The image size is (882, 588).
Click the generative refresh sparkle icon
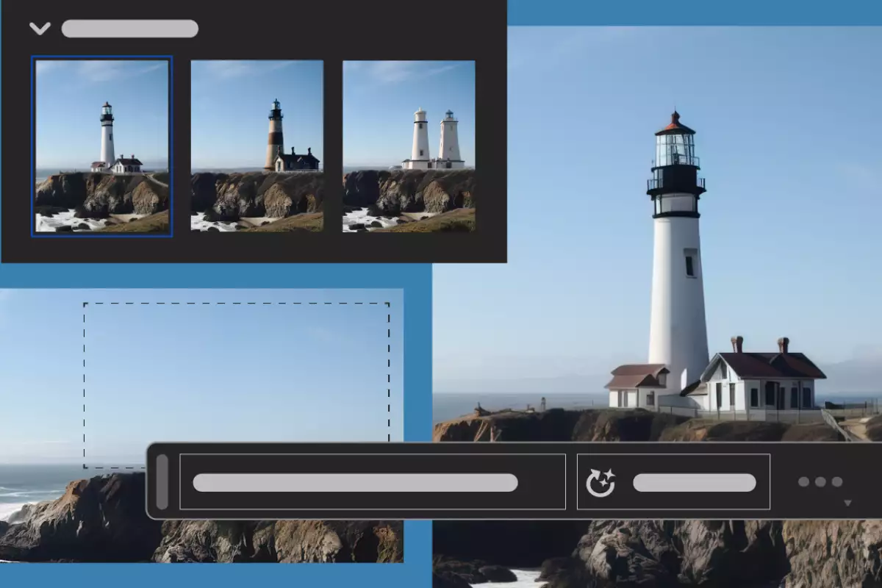pyautogui.click(x=600, y=481)
